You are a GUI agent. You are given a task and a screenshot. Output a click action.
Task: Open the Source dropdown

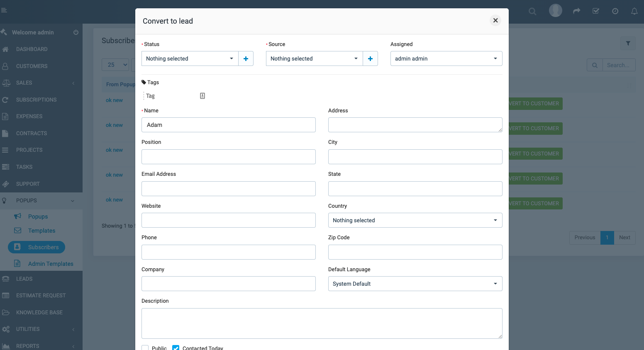click(x=315, y=58)
